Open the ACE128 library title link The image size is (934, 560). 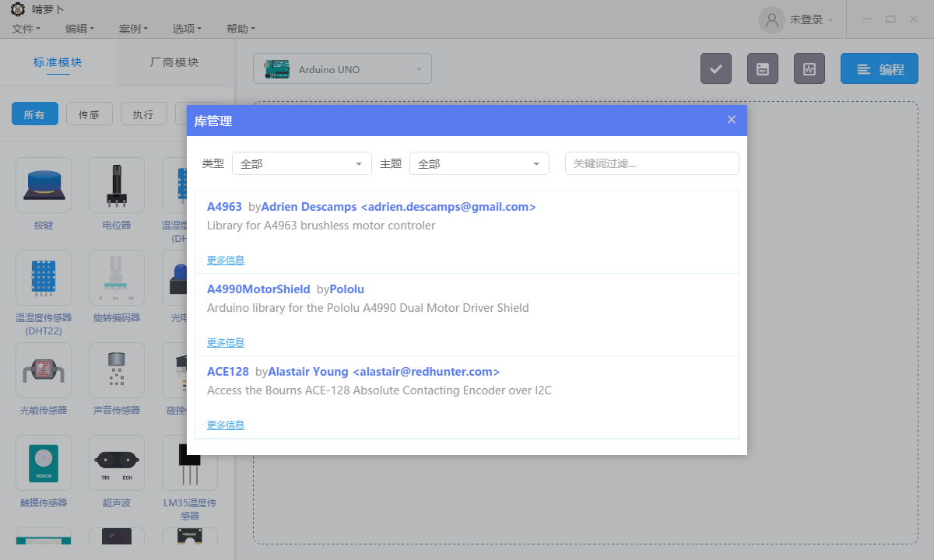coord(228,372)
